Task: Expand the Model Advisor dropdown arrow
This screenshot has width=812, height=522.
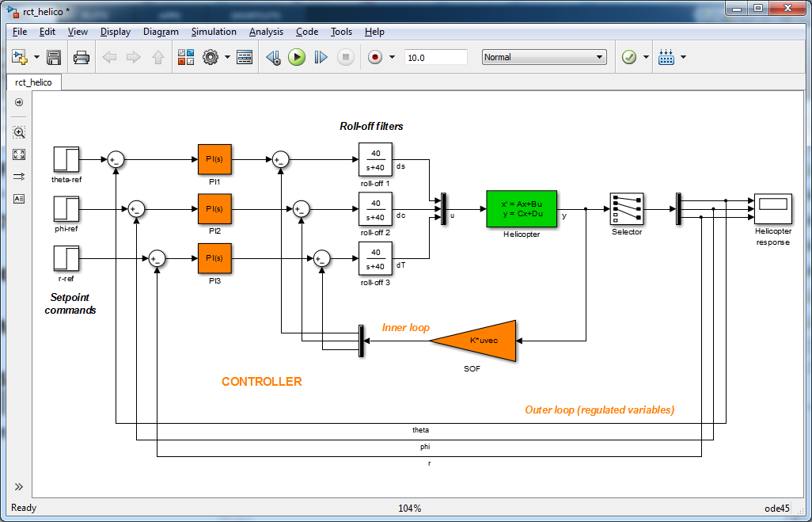Action: (x=646, y=57)
